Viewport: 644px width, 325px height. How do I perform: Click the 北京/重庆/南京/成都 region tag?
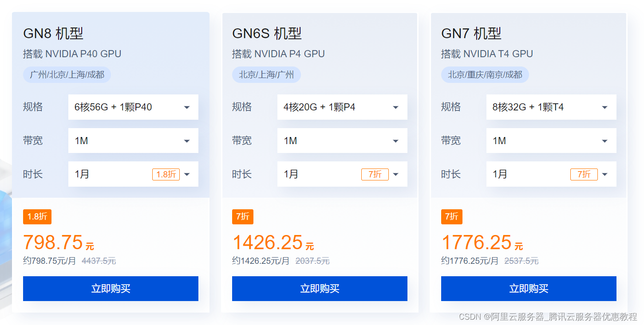pos(485,74)
